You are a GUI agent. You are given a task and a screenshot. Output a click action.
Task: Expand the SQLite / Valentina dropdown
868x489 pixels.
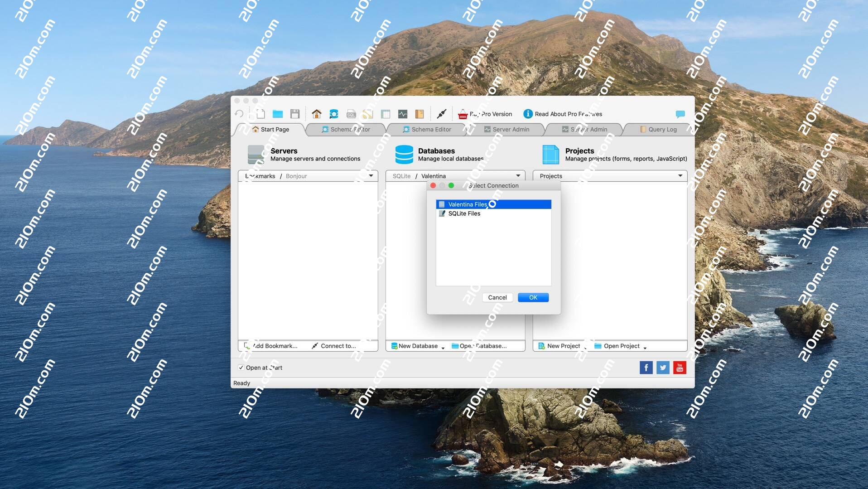click(518, 176)
